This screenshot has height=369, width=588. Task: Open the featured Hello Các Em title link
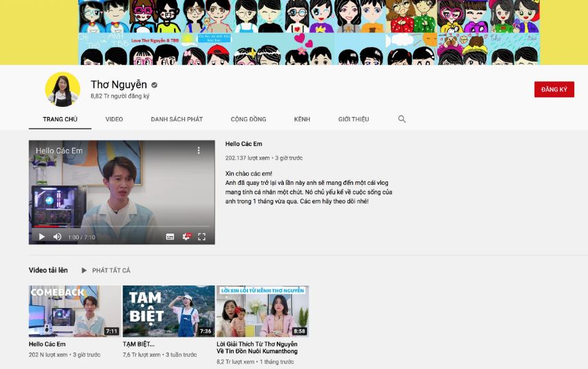click(x=244, y=144)
